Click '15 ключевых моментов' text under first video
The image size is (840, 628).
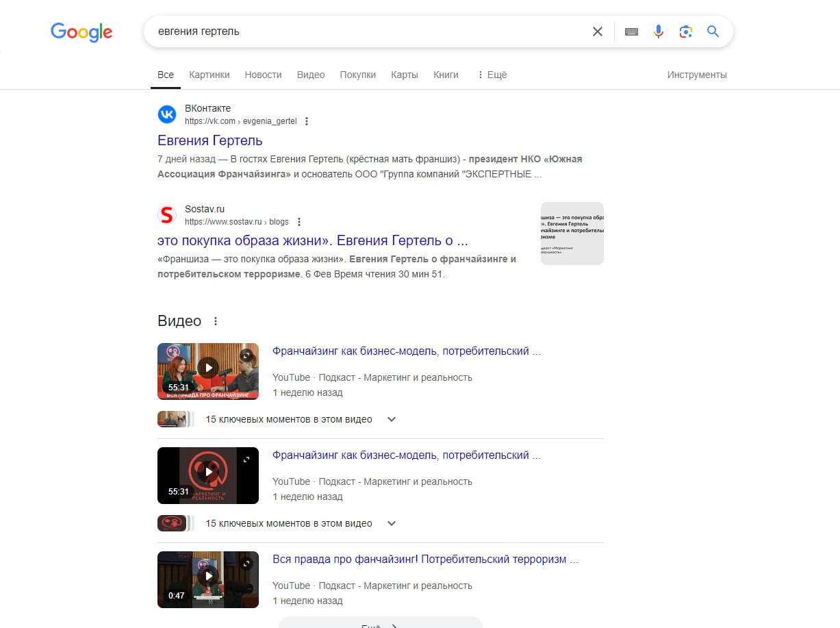(289, 419)
